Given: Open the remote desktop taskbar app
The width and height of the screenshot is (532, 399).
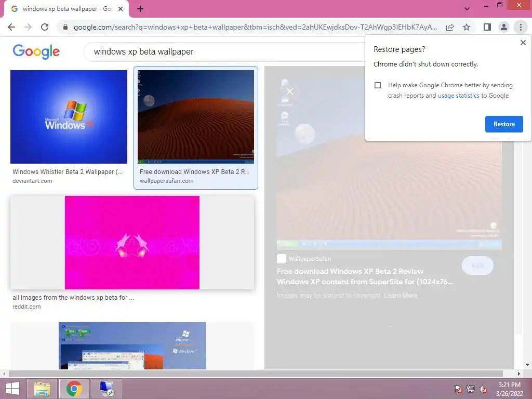Looking at the screenshot, I should (x=107, y=389).
